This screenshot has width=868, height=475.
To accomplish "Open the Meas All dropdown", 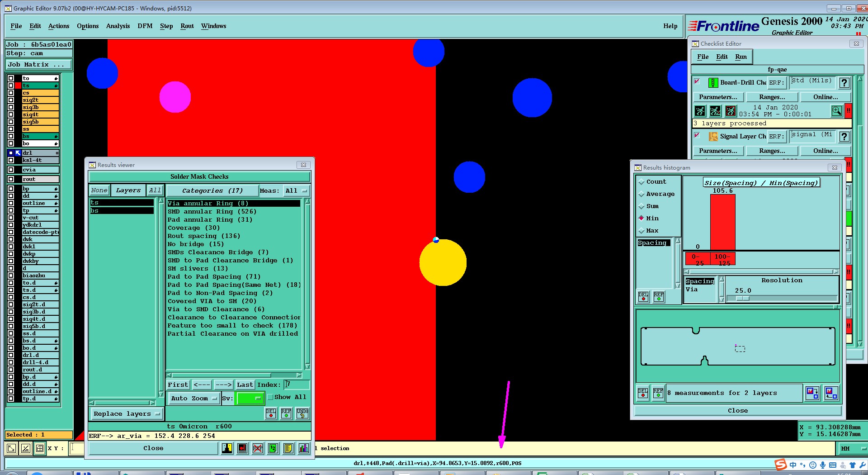I will 296,191.
